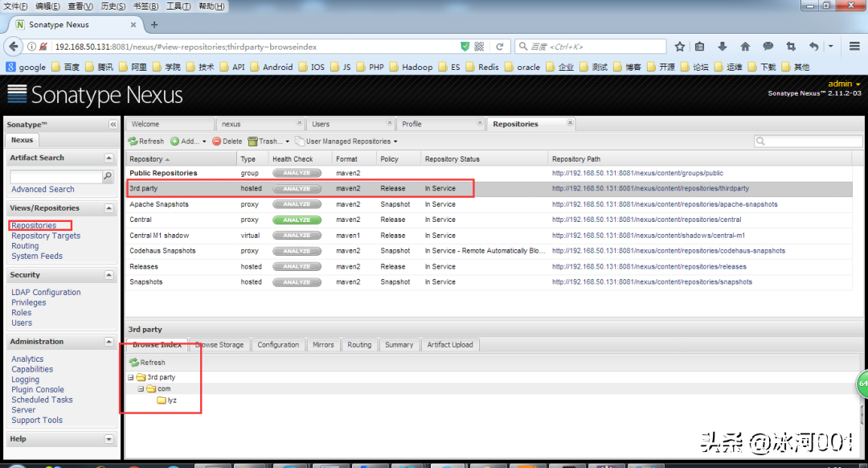Click ANALYZE for Public Repositories
868x468 pixels.
pyautogui.click(x=297, y=174)
